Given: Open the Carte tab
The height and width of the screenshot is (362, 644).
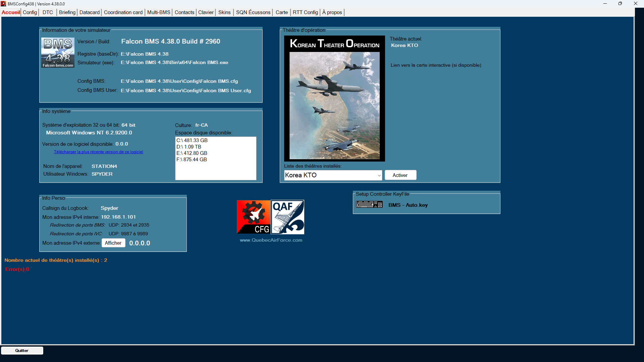Looking at the screenshot, I should click(282, 12).
